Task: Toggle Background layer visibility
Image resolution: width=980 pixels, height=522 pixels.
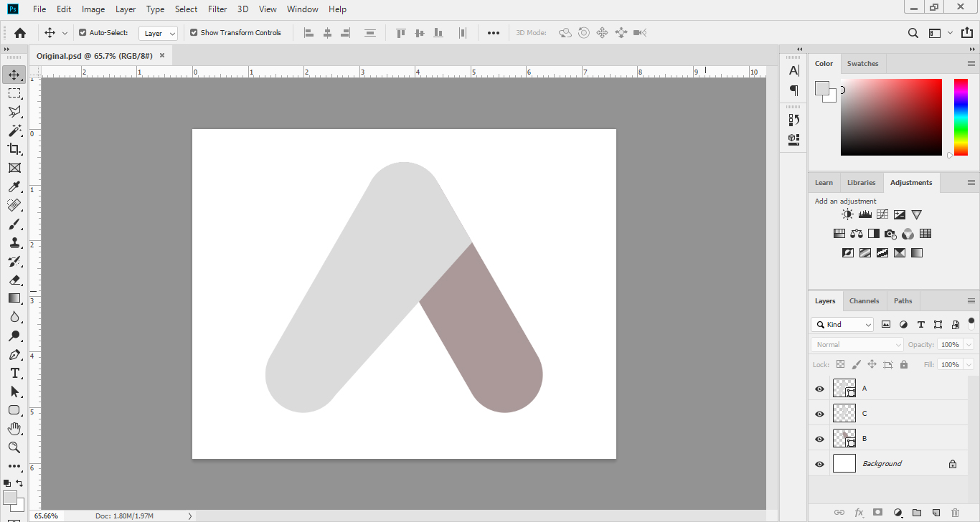Action: [819, 464]
